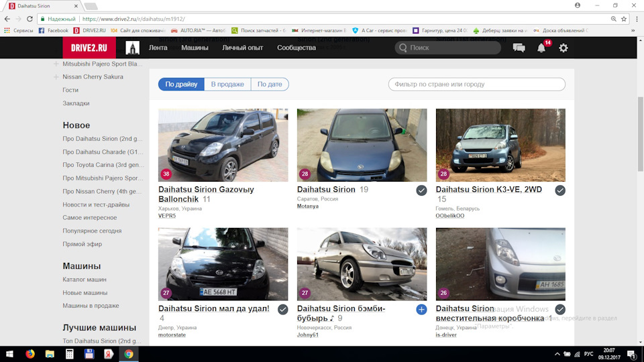This screenshot has width=644, height=362.
Task: Open the user avatar in the navbar
Action: coord(132,48)
